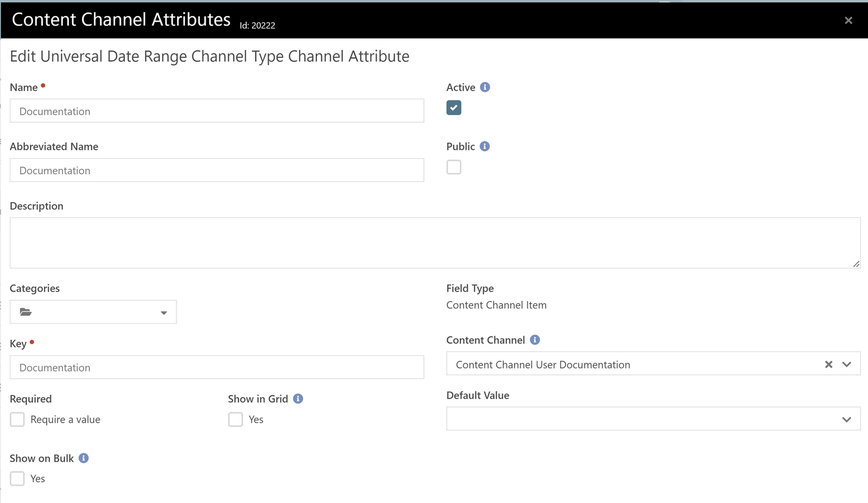
Task: Click the 'Require a value' label
Action: (x=65, y=419)
